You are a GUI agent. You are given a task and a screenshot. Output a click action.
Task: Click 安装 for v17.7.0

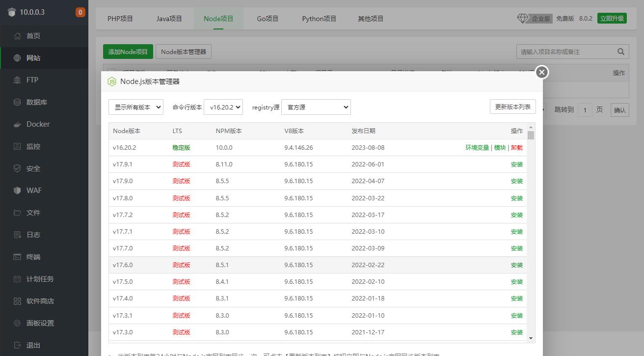coord(517,248)
